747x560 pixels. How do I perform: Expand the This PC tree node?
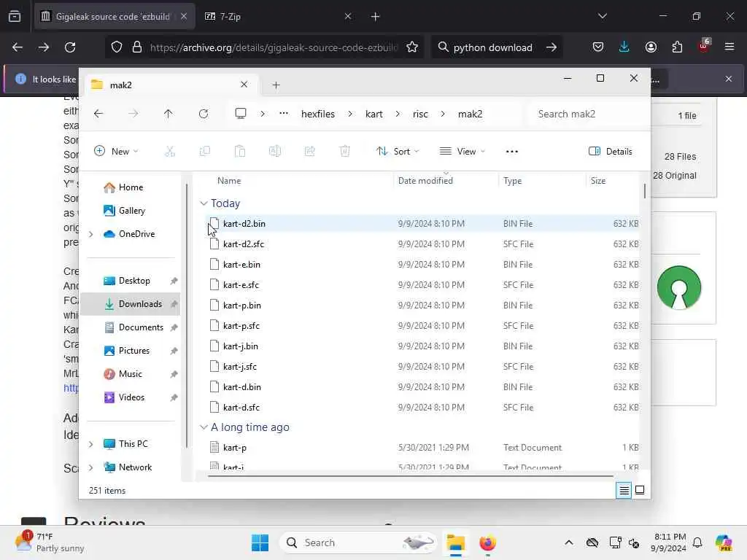tap(91, 444)
